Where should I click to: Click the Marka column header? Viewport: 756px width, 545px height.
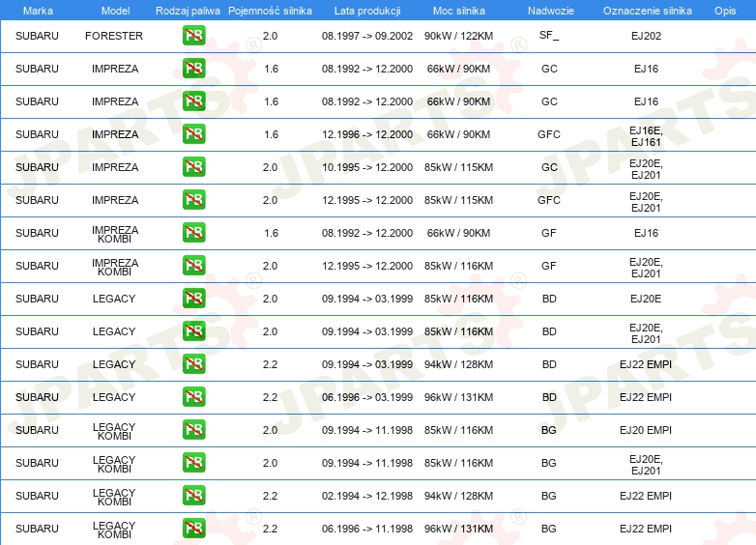pos(38,11)
